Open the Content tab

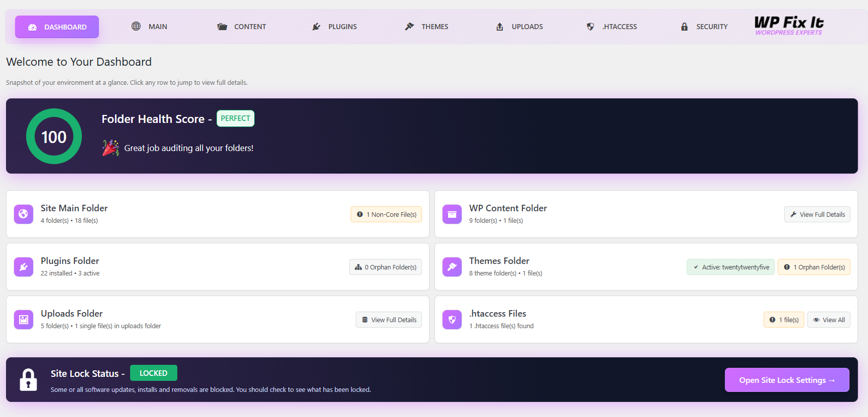(x=242, y=27)
